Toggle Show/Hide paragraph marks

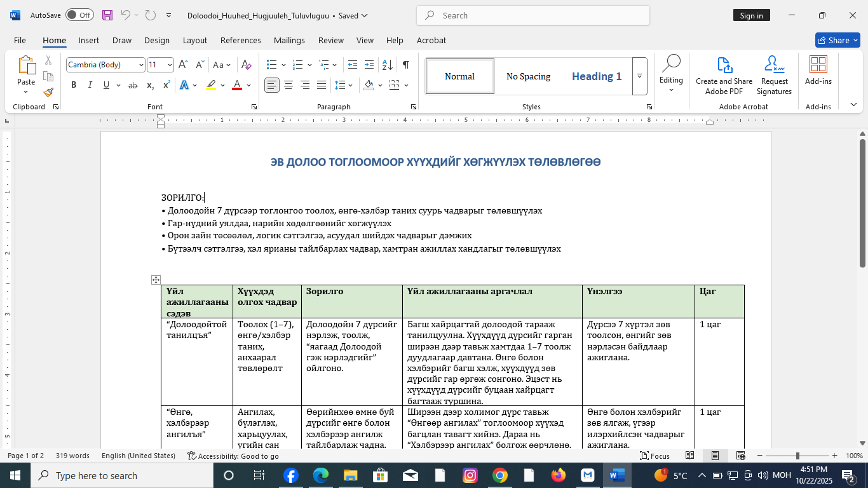coord(405,64)
